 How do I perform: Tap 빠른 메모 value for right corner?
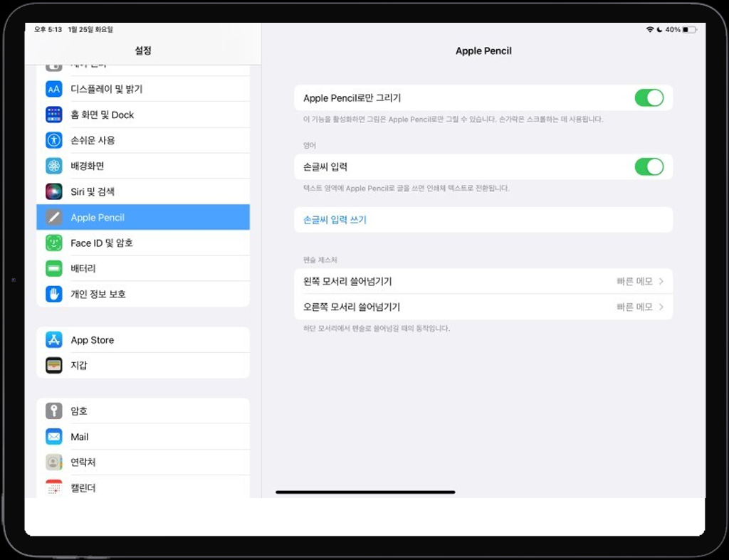(634, 307)
